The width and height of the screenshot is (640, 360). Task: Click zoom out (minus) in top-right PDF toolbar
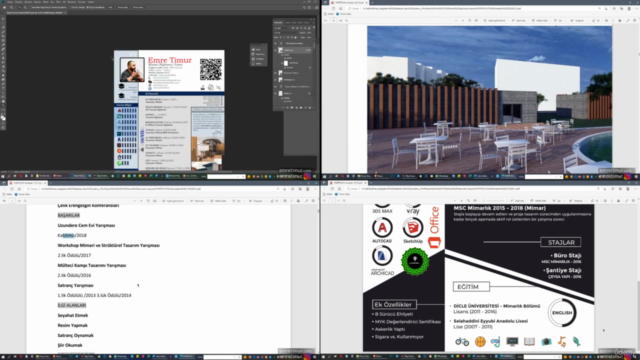pyautogui.click(x=456, y=20)
